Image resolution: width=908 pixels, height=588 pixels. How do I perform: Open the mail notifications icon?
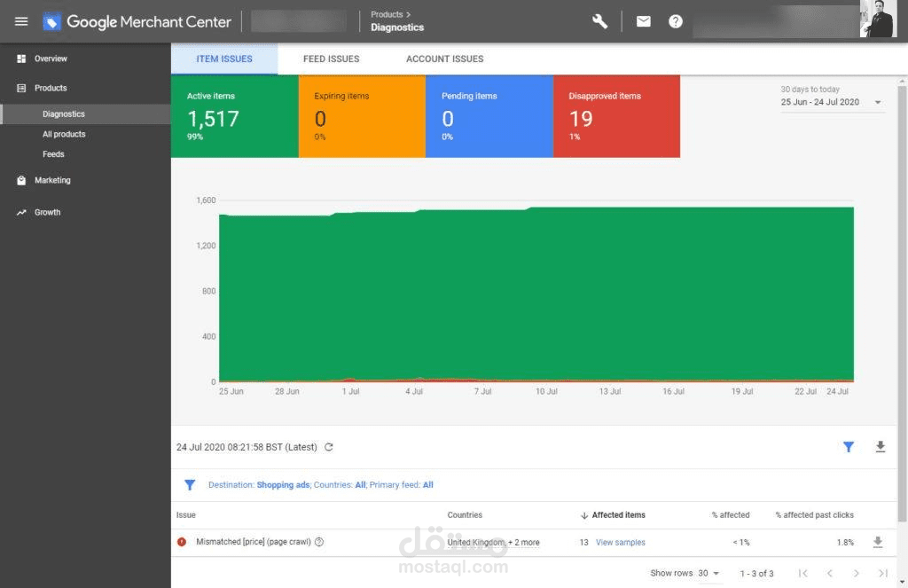(644, 21)
